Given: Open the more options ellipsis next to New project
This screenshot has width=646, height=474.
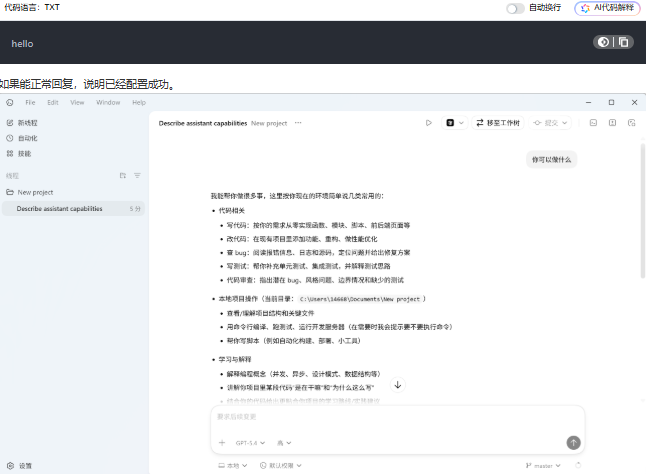Looking at the screenshot, I should (298, 123).
